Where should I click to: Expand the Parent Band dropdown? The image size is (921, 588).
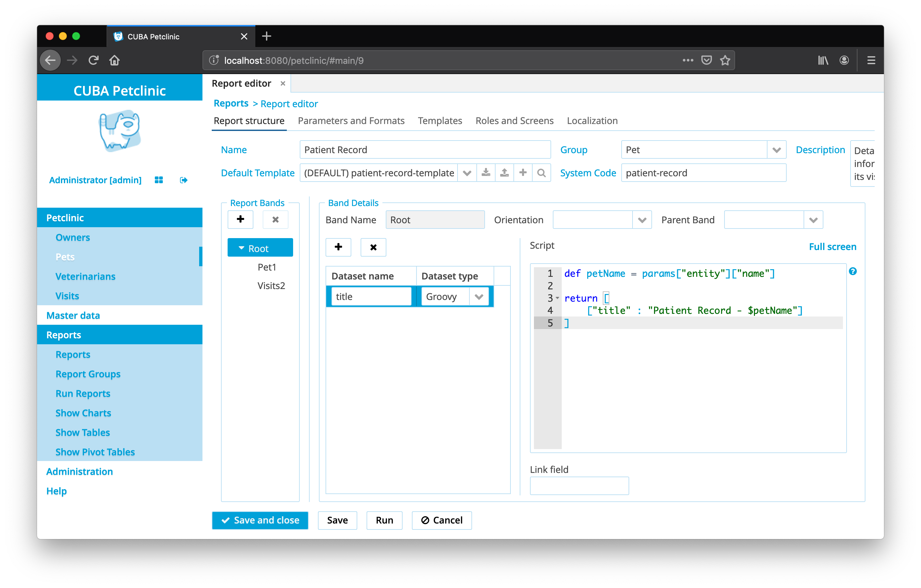click(813, 220)
